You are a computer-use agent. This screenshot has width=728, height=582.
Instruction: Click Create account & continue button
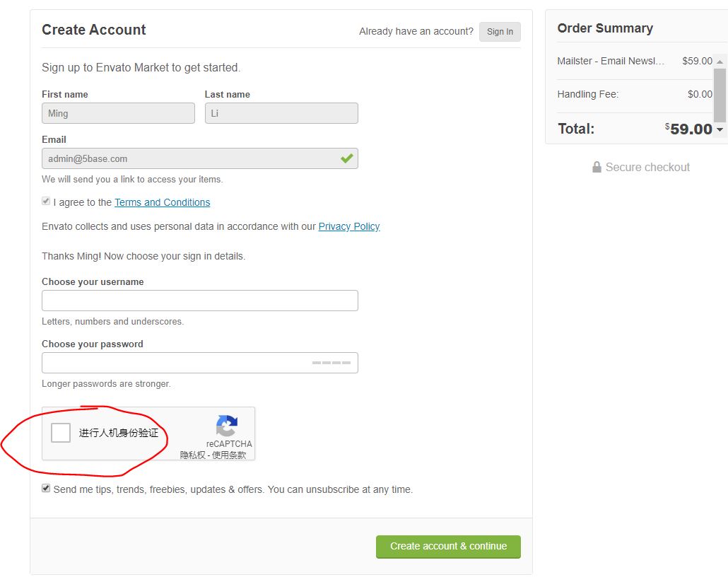pos(449,547)
